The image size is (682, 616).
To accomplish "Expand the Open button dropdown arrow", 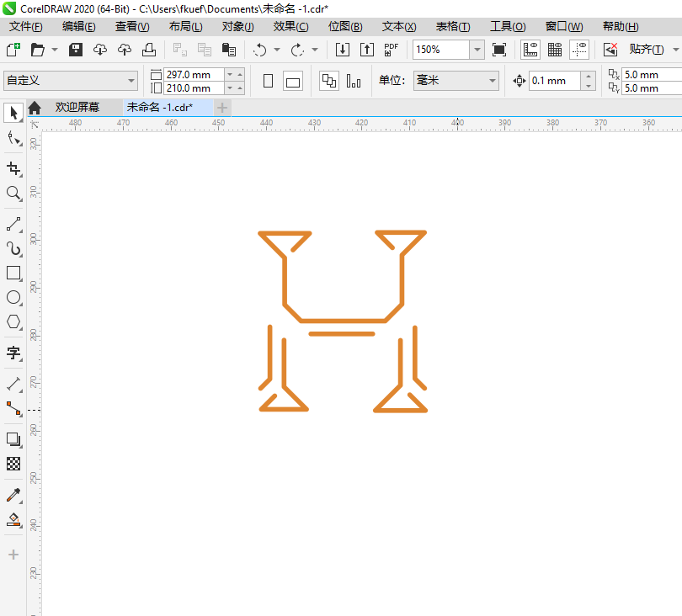I will [55, 50].
